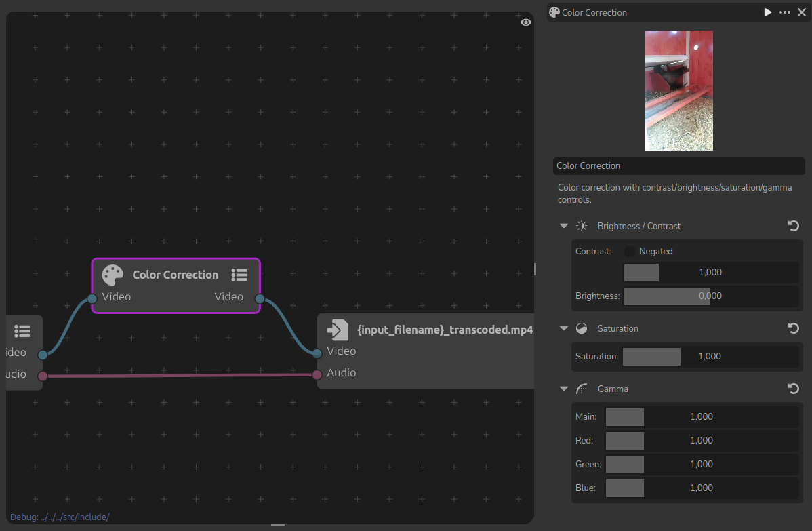Click the Video output port of Color Correction
The width and height of the screenshot is (812, 531).
coord(260,298)
